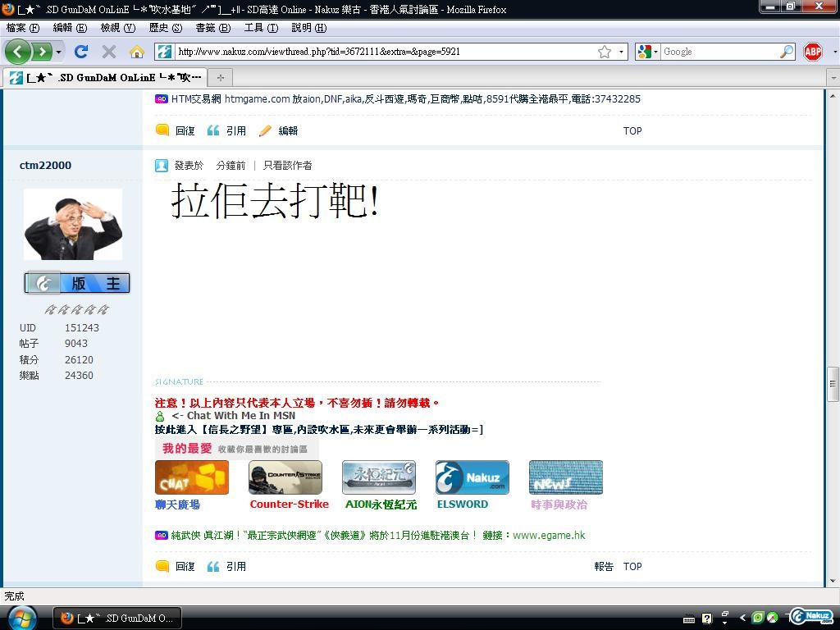Open the Google search engine selector
The width and height of the screenshot is (840, 630).
pyautogui.click(x=647, y=52)
